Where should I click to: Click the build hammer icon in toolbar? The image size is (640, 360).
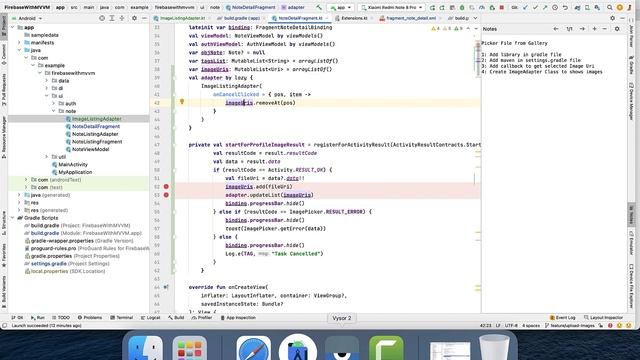319,7
